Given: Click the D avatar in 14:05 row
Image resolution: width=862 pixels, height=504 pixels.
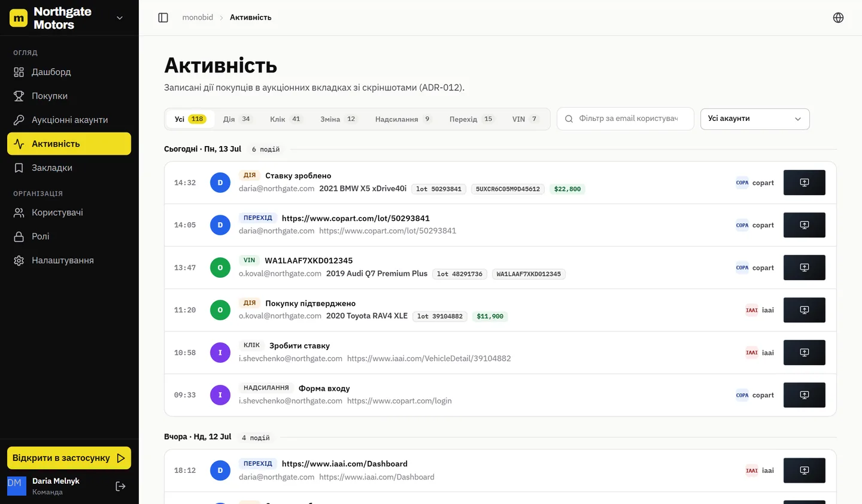Looking at the screenshot, I should click(x=220, y=225).
